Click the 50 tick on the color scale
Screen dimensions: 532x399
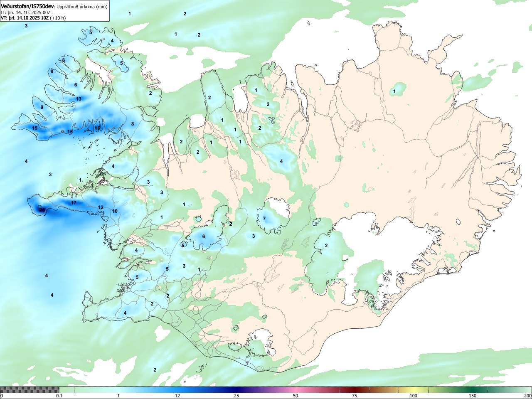[x=296, y=396]
